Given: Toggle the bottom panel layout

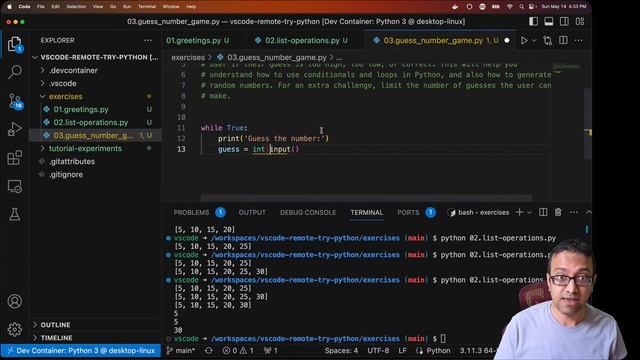Looking at the screenshot, I should 549,22.
